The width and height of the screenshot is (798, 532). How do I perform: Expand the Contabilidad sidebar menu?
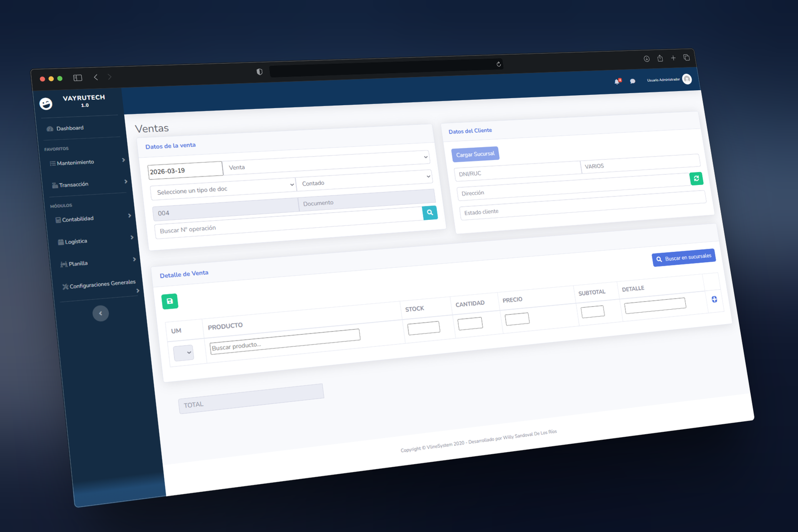click(x=90, y=218)
